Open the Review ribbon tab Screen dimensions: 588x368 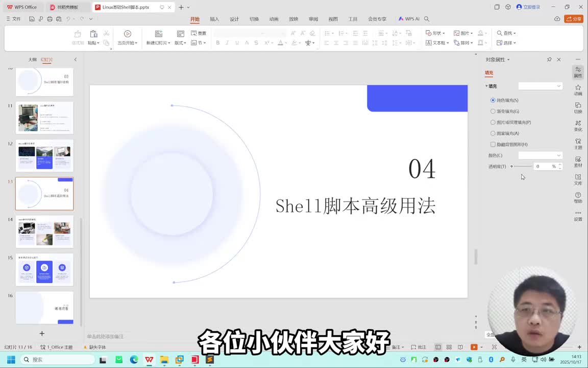313,19
